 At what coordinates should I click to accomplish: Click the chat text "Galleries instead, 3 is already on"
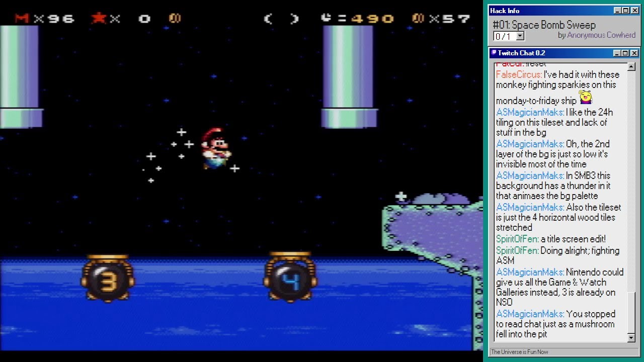(555, 292)
